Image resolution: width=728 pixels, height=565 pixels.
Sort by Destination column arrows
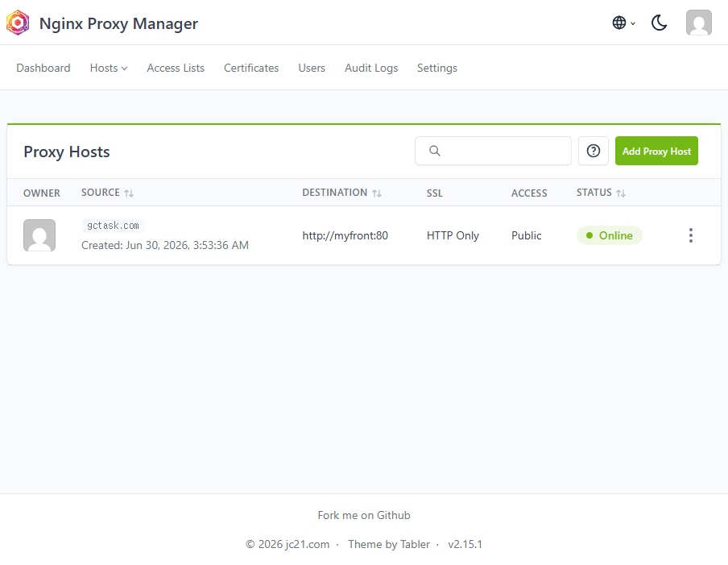click(377, 193)
